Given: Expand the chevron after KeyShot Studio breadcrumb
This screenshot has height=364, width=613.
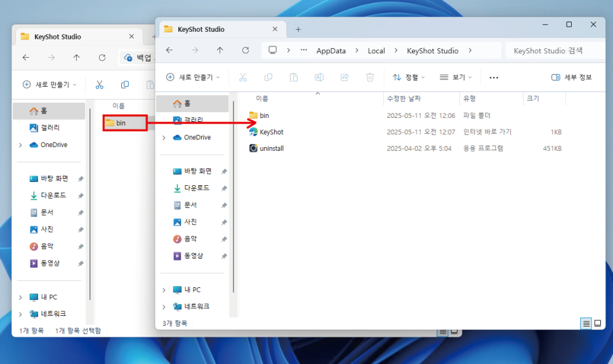Looking at the screenshot, I should [470, 50].
